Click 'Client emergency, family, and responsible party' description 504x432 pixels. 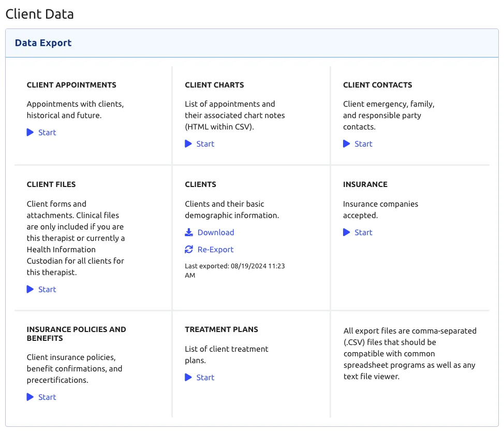389,116
